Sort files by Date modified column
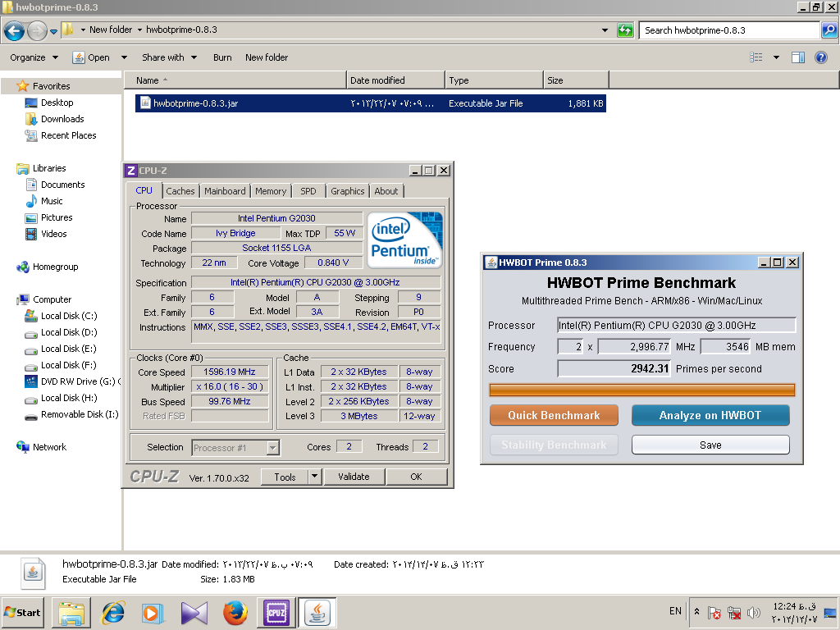Viewport: 840px width, 630px height. [395, 80]
